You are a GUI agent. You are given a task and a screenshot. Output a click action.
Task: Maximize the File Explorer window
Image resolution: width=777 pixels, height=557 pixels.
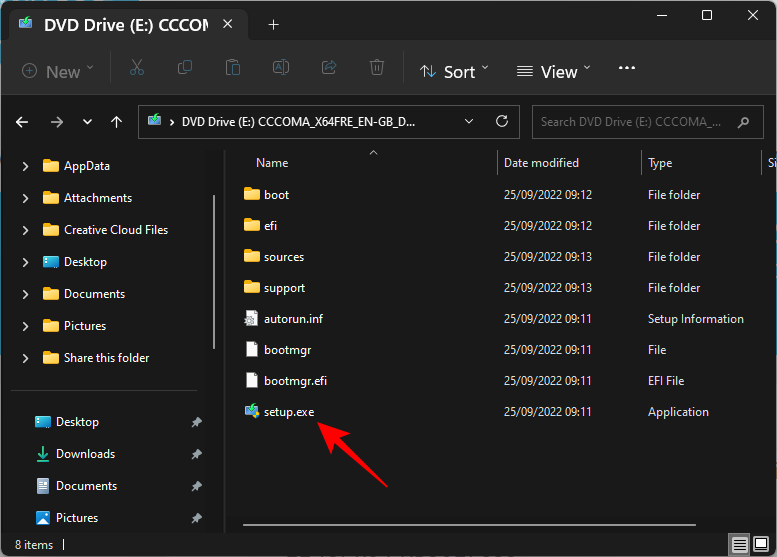click(x=707, y=15)
